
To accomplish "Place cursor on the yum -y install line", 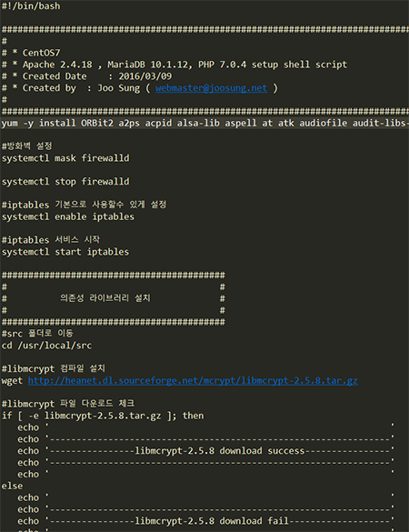I will click(x=204, y=123).
